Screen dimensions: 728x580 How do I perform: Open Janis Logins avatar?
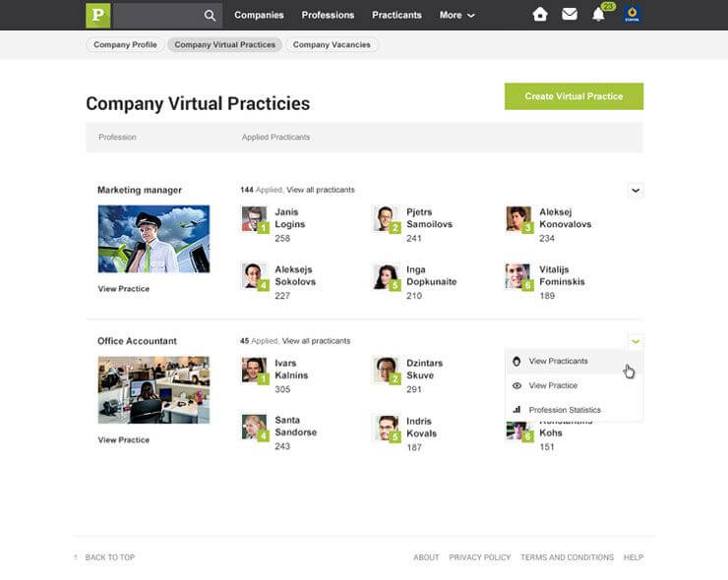click(x=254, y=218)
